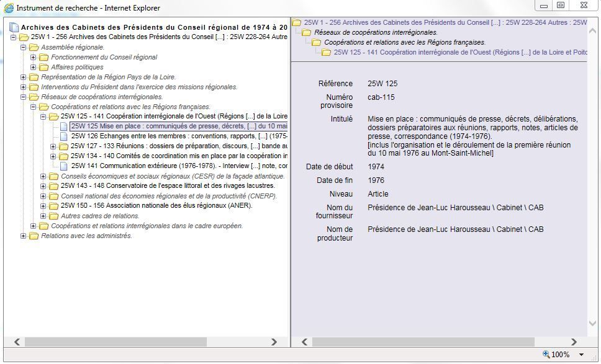Click folder icon next to Affaires politiques
601x364 pixels.
click(43, 67)
